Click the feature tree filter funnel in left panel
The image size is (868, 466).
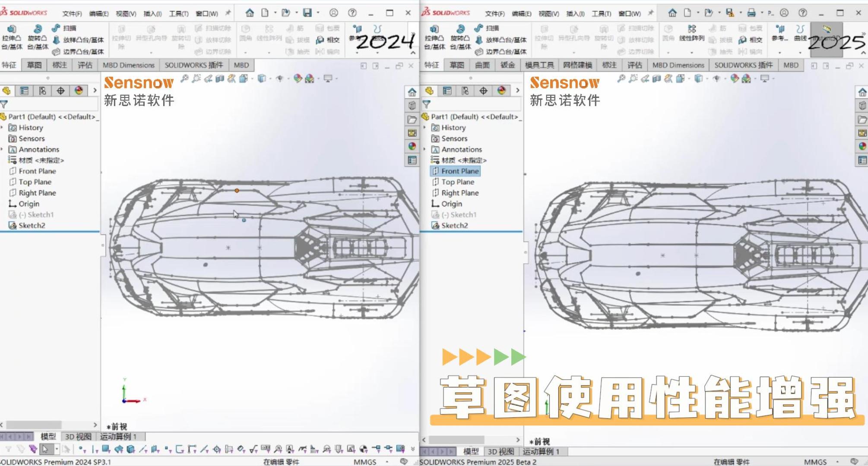point(4,104)
